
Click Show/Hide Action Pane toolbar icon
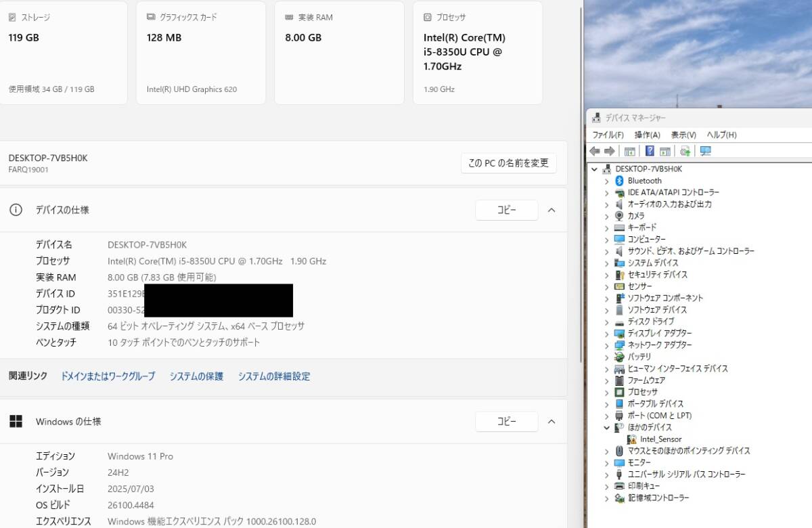coord(665,151)
